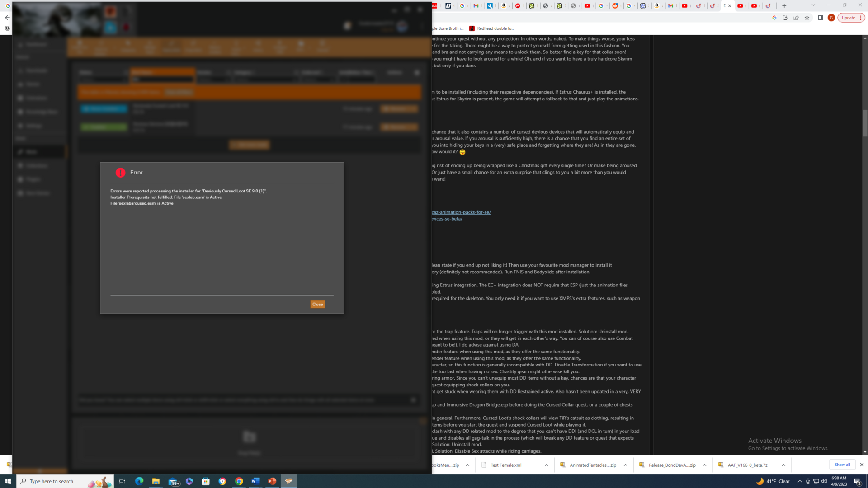Open the Windows notification center
The image size is (868, 488).
pos(858,481)
